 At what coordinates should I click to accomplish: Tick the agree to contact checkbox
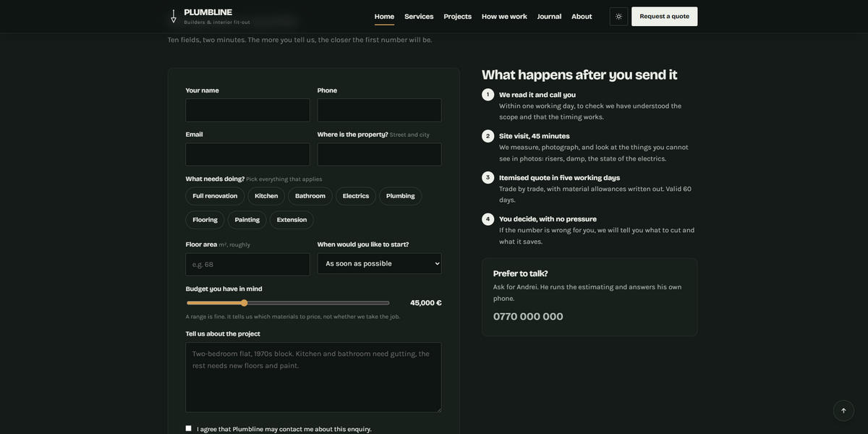coord(189,428)
